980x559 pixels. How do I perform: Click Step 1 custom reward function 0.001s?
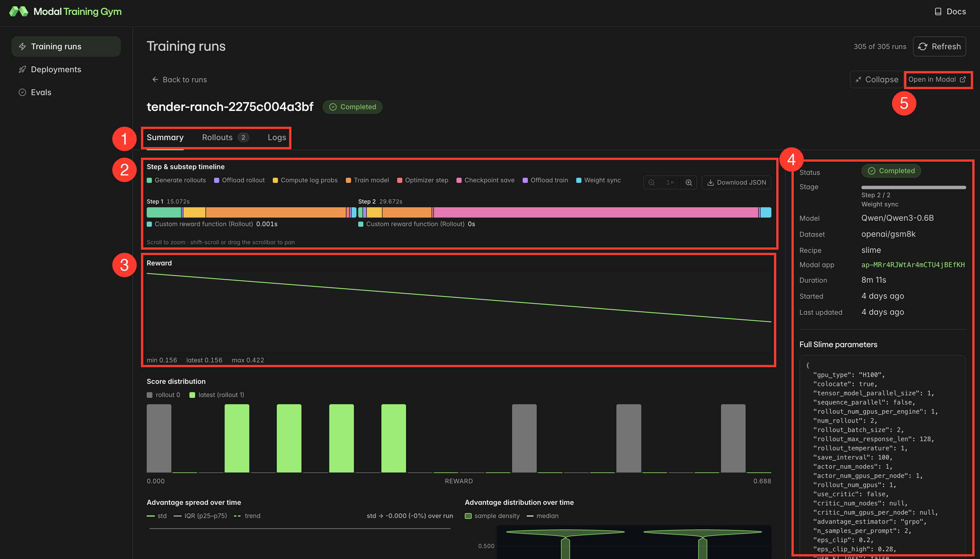click(212, 224)
